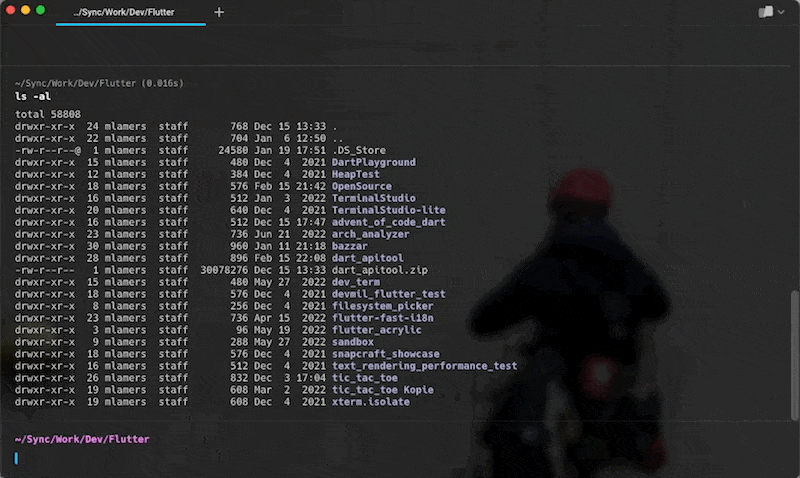Click the text_rendering_performance_test directory name
This screenshot has width=800, height=478.
(424, 366)
